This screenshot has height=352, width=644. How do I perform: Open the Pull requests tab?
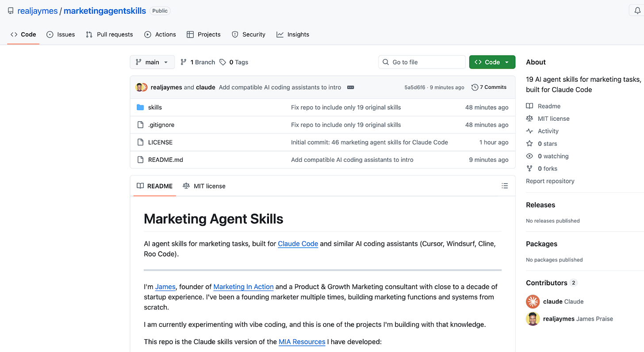[109, 34]
